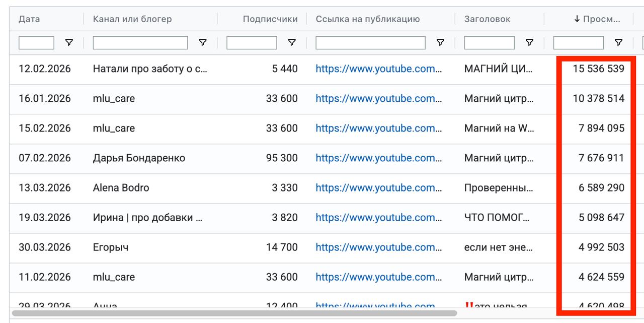Click views value 6 589 290

[601, 188]
